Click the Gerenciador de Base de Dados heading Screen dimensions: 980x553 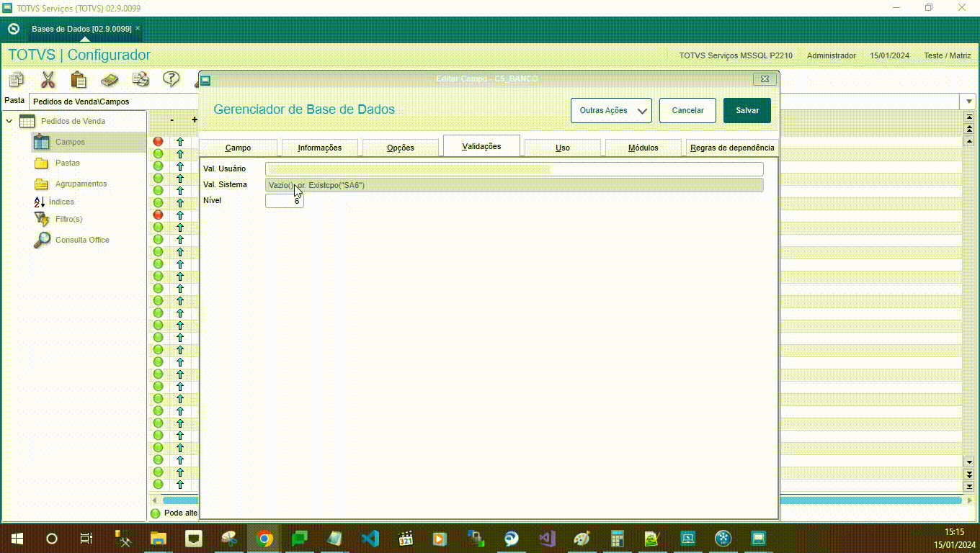click(x=304, y=109)
